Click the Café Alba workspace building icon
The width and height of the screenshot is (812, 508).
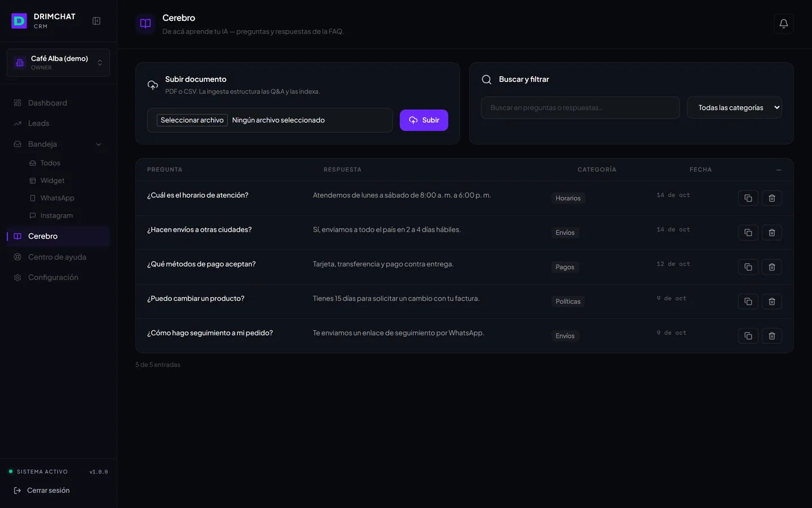(20, 63)
